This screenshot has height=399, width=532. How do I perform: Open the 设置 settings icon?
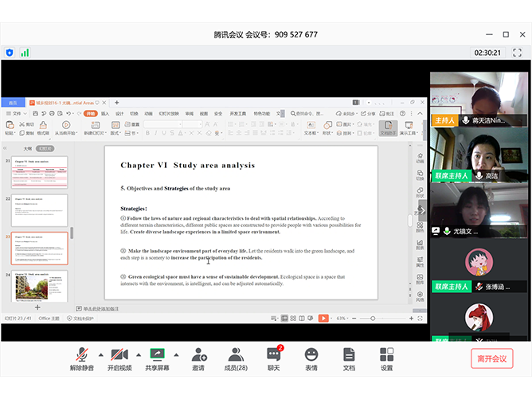[386, 354]
